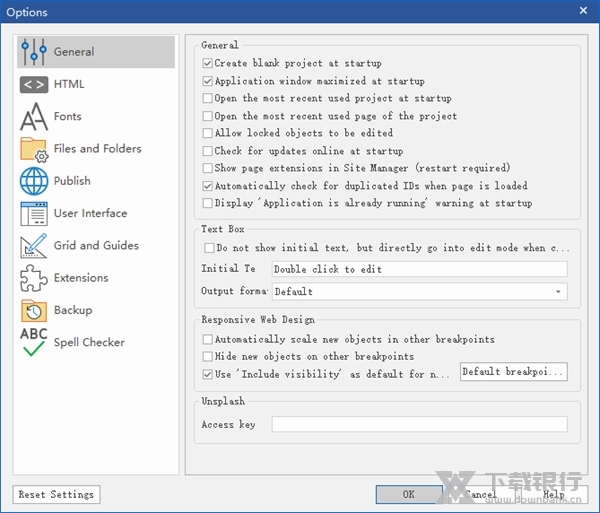Tick Hide new objects on other breakpoints
This screenshot has width=600, height=513.
[x=208, y=357]
